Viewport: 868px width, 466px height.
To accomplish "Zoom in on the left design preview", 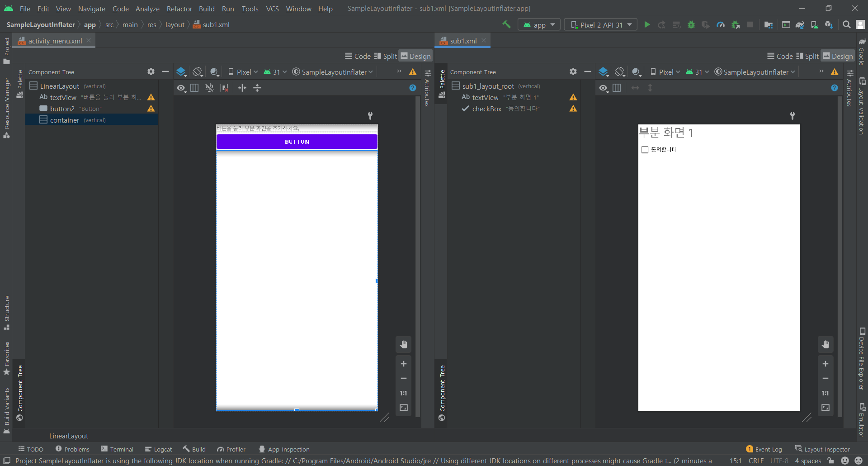I will (x=404, y=364).
